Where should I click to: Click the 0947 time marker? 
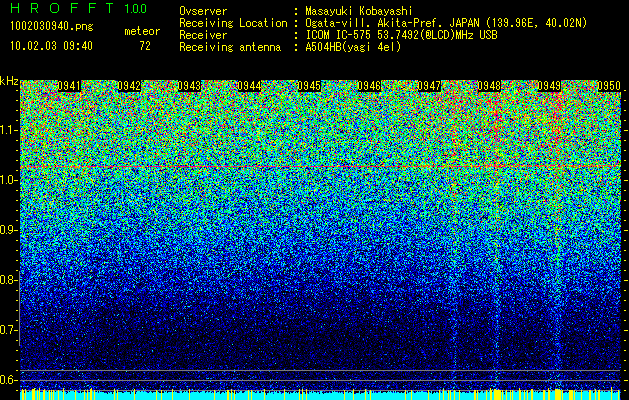point(429,86)
